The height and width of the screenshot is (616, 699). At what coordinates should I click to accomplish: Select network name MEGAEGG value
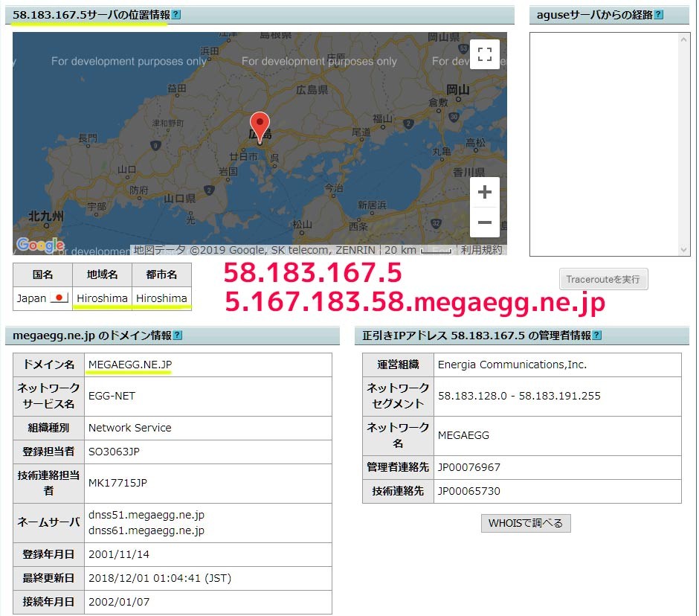tap(463, 435)
